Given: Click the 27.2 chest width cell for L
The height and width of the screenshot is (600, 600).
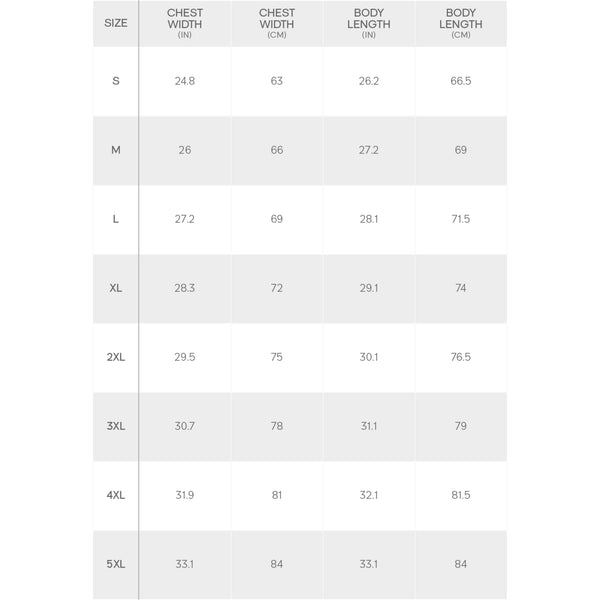Looking at the screenshot, I should pos(184,219).
